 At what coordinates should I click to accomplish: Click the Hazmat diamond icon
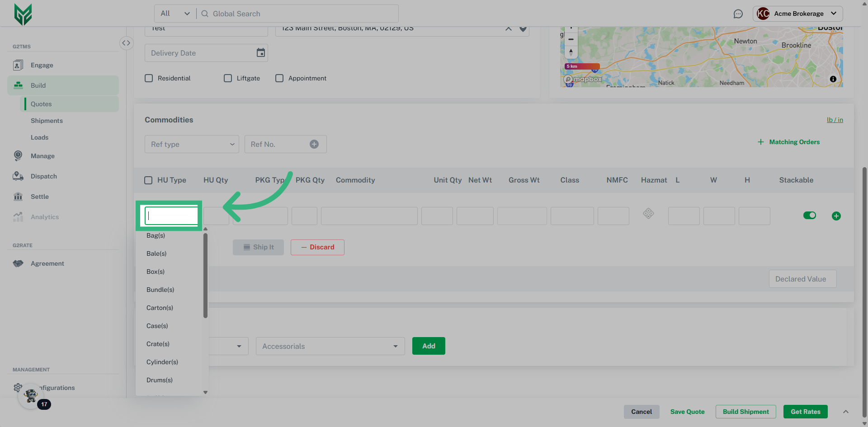(648, 213)
